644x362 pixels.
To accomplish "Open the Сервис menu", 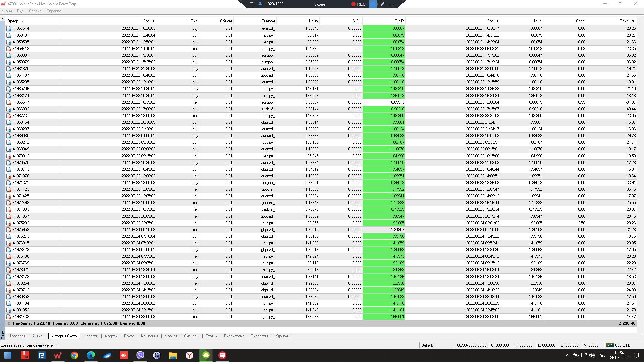I will (35, 11).
